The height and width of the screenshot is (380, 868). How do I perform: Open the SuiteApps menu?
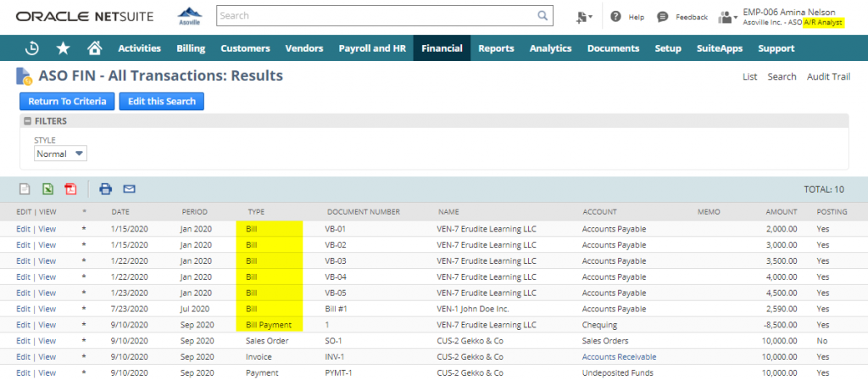point(720,48)
